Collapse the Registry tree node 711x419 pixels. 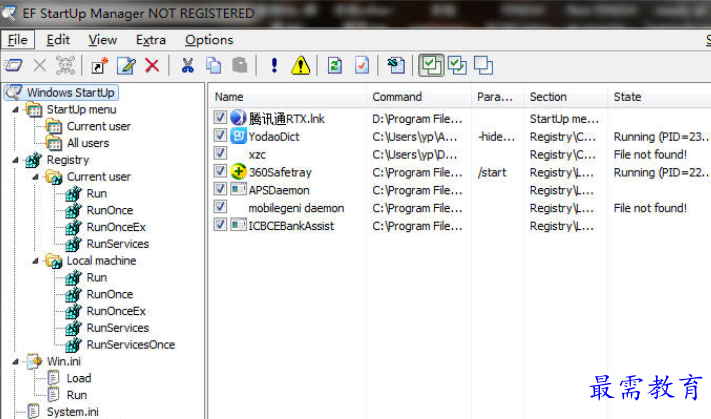coord(15,160)
